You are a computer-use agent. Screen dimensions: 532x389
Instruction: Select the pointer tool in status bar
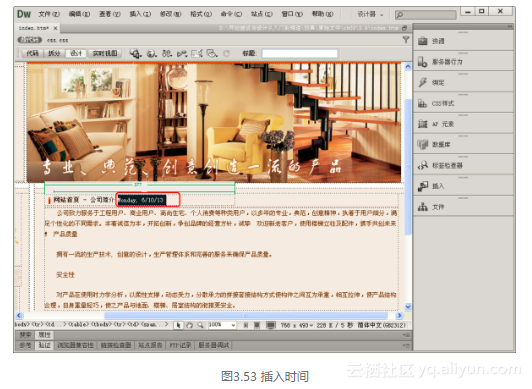pos(178,325)
